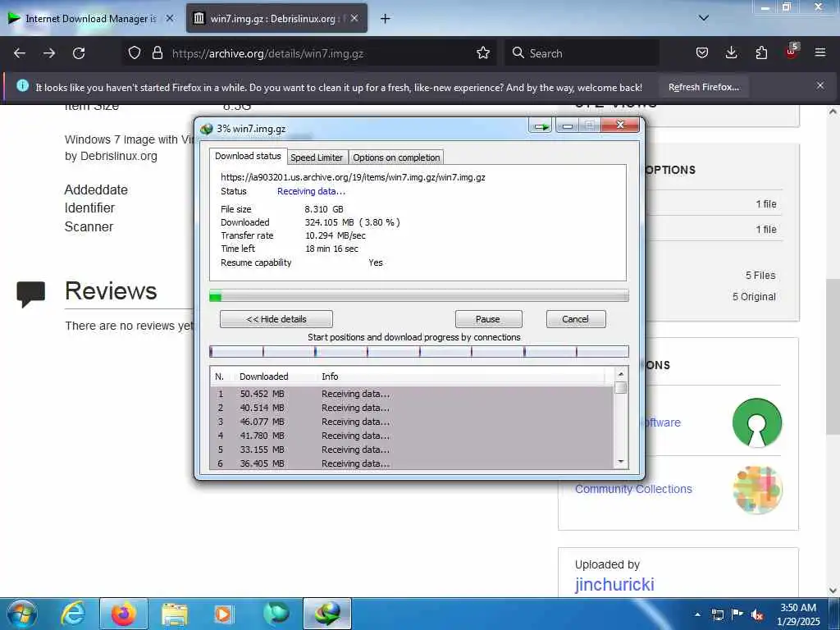
Task: Click the muted volume tray icon
Action: (x=757, y=615)
